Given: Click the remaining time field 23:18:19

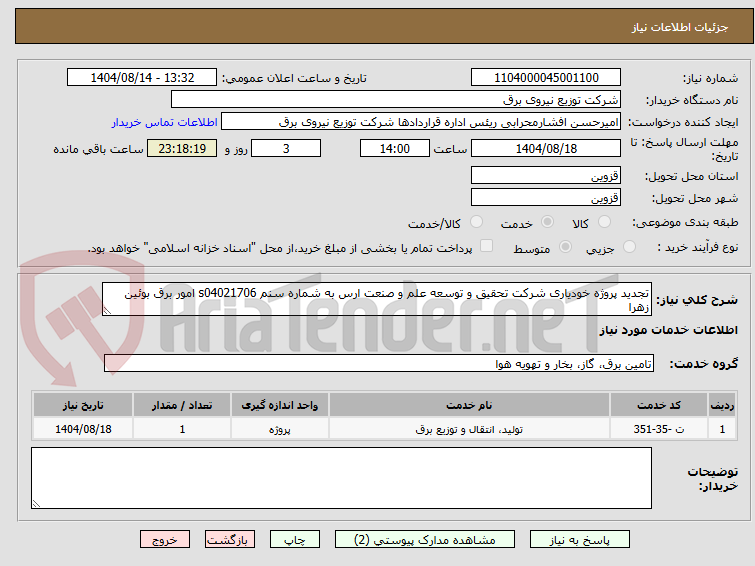Looking at the screenshot, I should 182,148.
